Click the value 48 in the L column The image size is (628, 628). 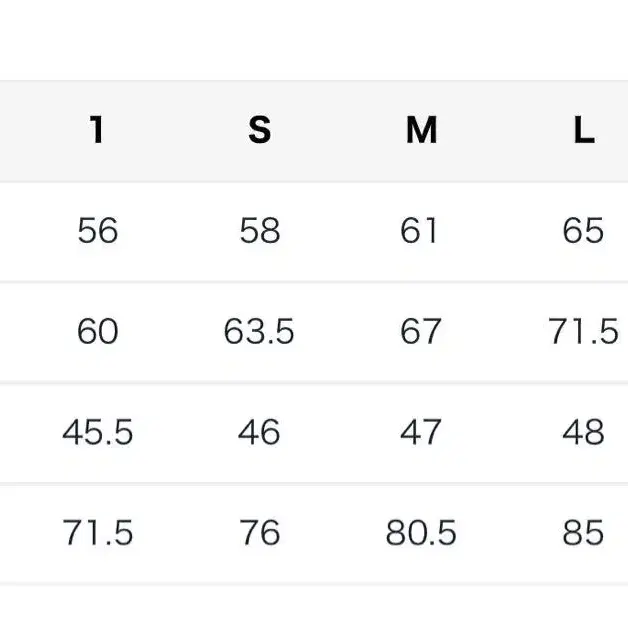tap(584, 432)
